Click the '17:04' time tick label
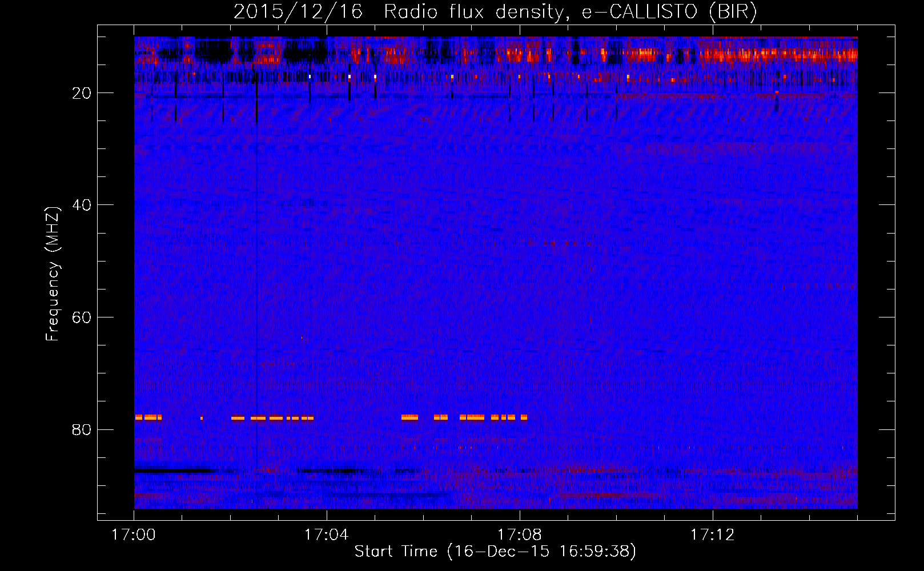 327,535
